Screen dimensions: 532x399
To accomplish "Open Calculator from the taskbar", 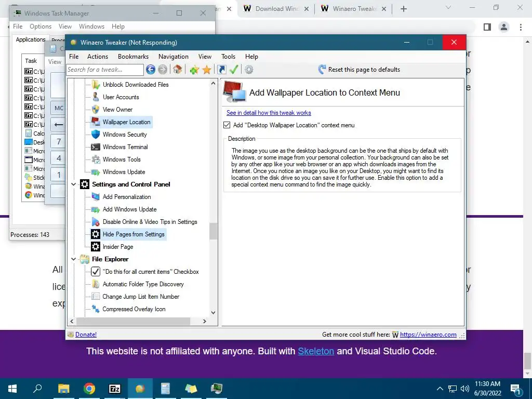I will [166, 389].
